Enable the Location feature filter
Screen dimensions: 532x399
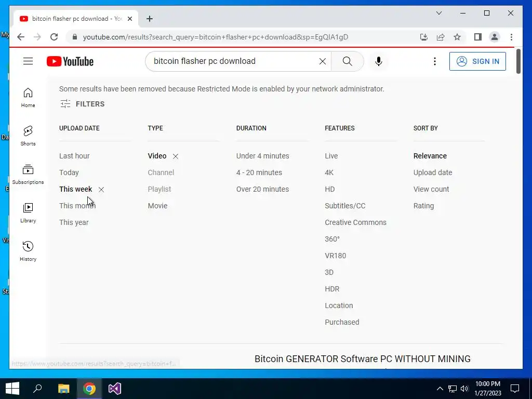click(339, 305)
